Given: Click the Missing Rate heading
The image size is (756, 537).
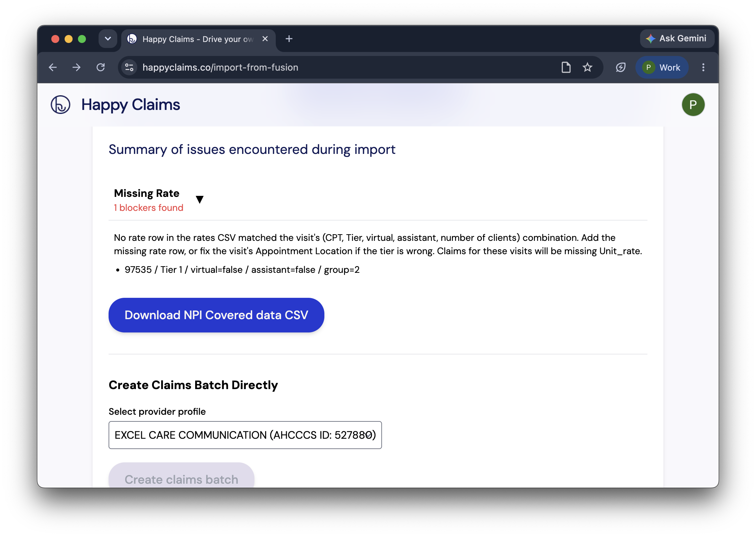Looking at the screenshot, I should [147, 193].
